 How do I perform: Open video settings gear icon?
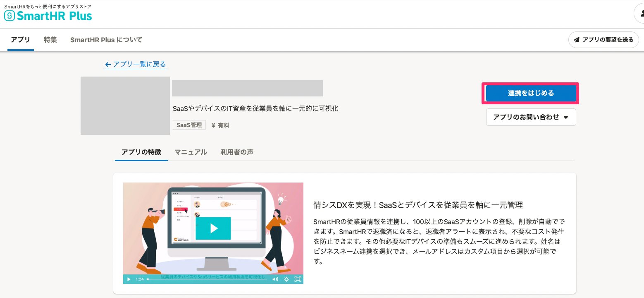point(286,279)
